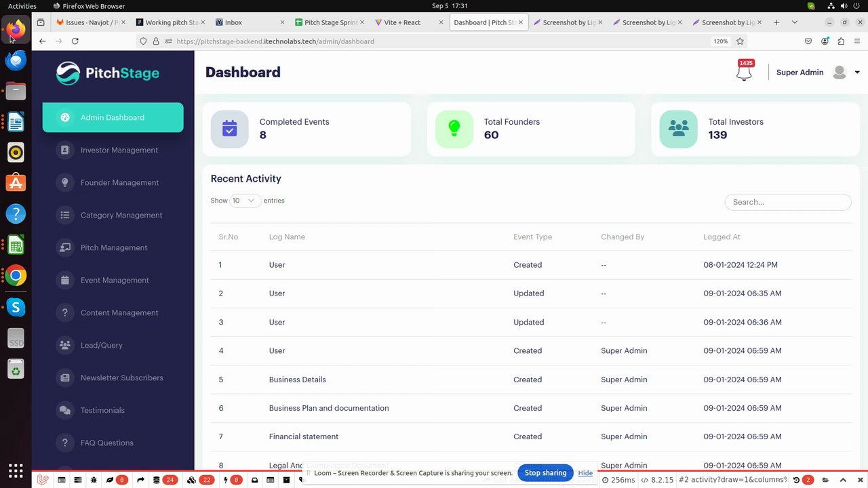Image resolution: width=868 pixels, height=488 pixels.
Task: Click the Total Founders lightbulb icon
Action: 454,129
